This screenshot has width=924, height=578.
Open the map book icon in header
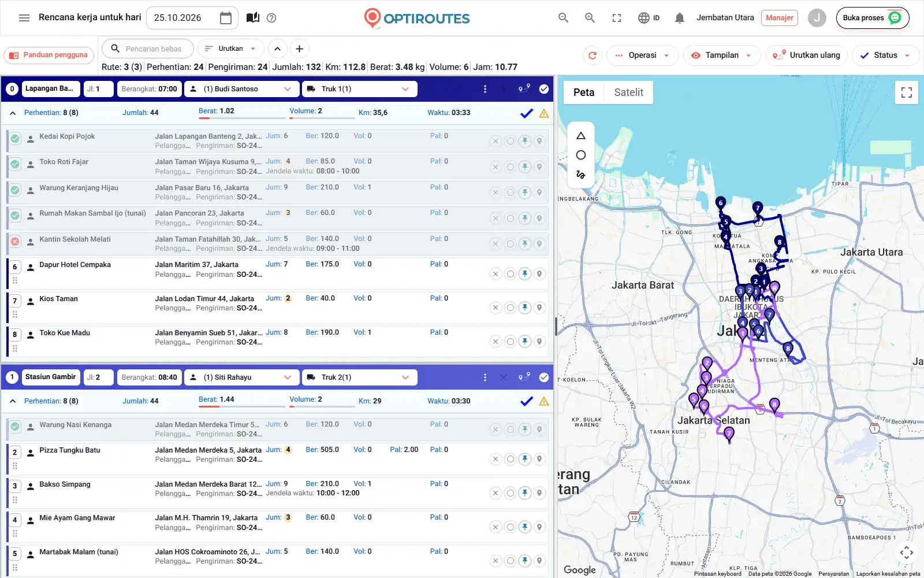point(252,18)
